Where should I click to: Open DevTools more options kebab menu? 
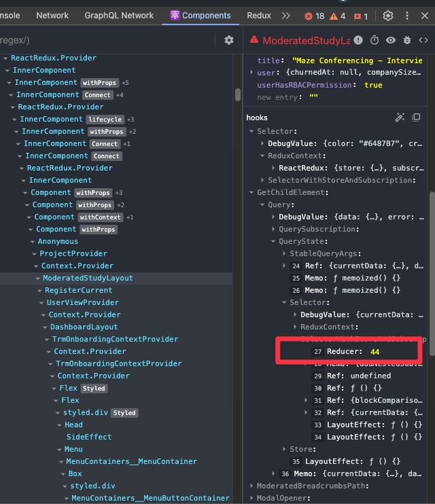pos(407,16)
